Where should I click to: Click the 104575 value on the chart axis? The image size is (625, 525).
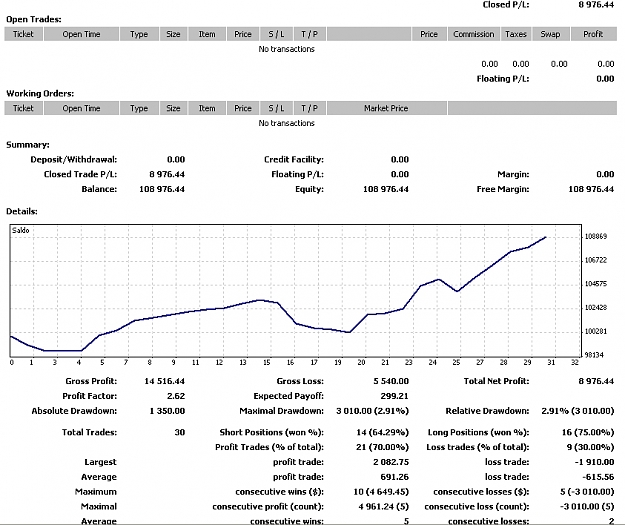pos(596,284)
